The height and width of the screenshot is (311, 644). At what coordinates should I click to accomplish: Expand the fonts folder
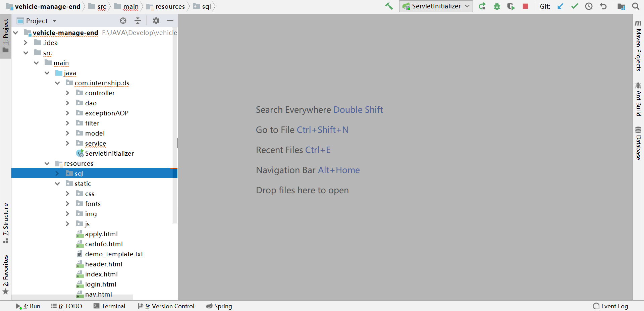point(67,204)
